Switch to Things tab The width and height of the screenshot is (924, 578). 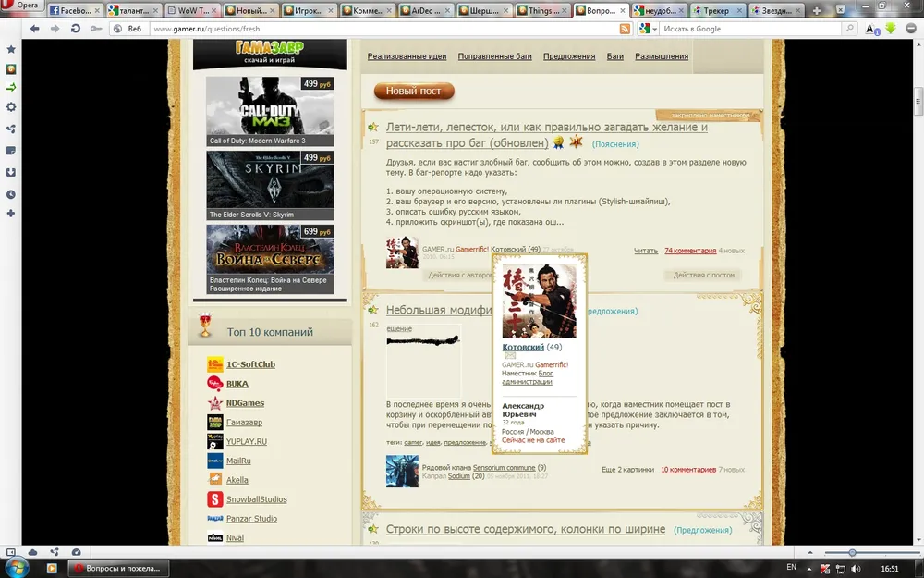pyautogui.click(x=542, y=10)
